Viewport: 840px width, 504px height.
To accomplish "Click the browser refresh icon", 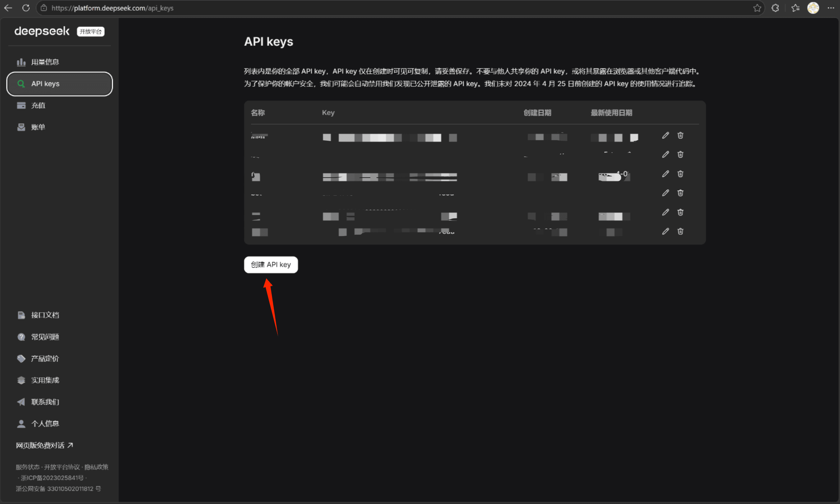I will (26, 8).
